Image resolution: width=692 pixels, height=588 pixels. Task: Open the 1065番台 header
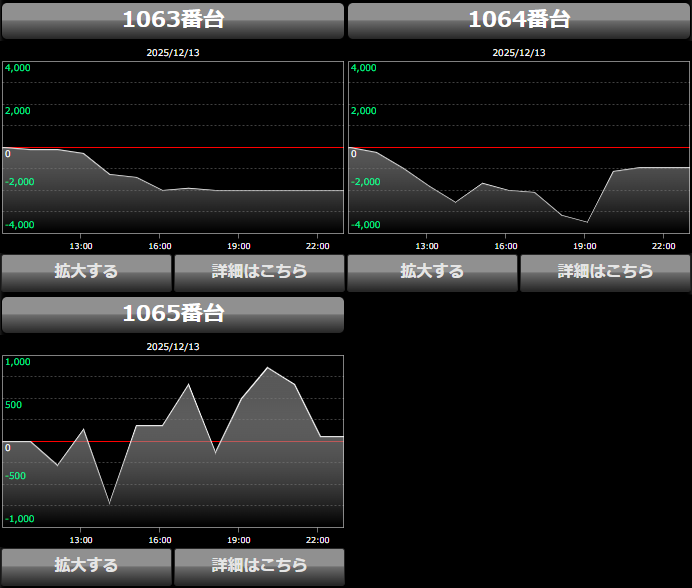click(x=173, y=314)
